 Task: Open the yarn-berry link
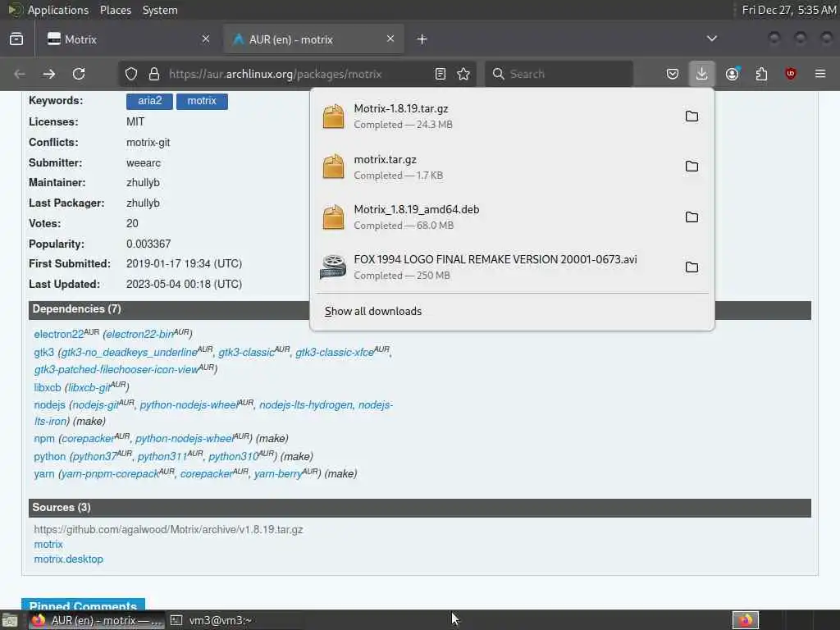[x=278, y=474]
